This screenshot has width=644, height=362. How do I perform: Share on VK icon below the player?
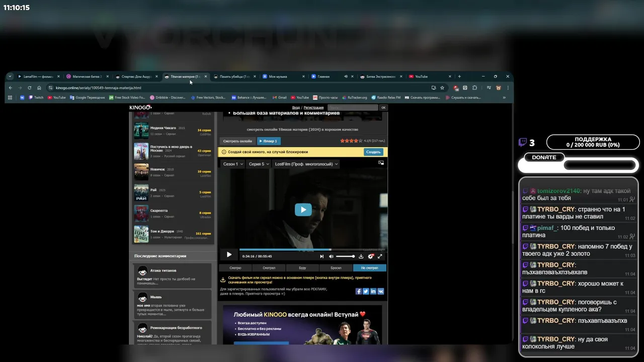coord(381,291)
